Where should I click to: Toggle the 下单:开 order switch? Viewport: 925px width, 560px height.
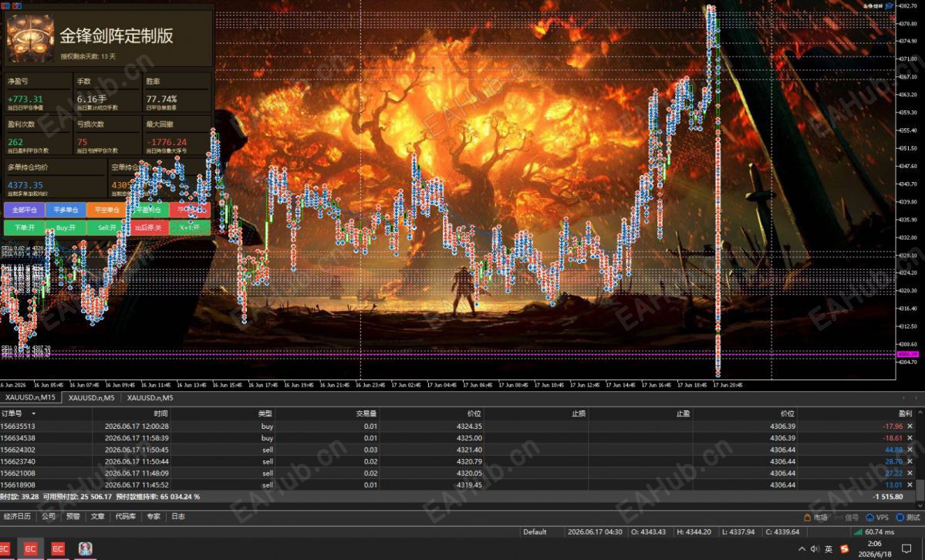pyautogui.click(x=24, y=228)
